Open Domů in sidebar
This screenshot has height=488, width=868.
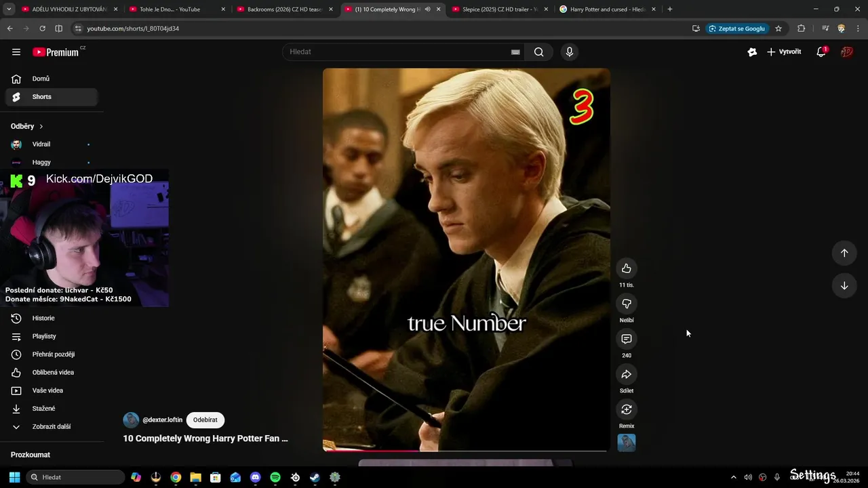coord(52,79)
